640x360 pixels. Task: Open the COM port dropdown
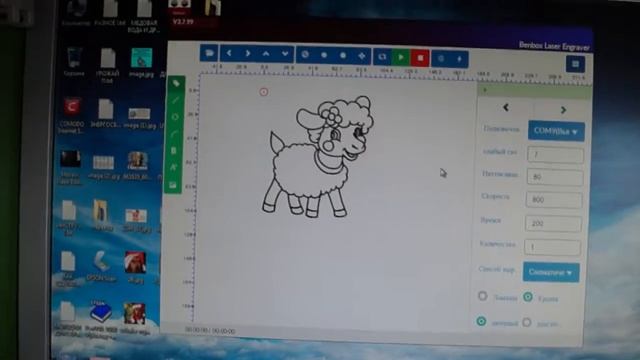pyautogui.click(x=556, y=131)
